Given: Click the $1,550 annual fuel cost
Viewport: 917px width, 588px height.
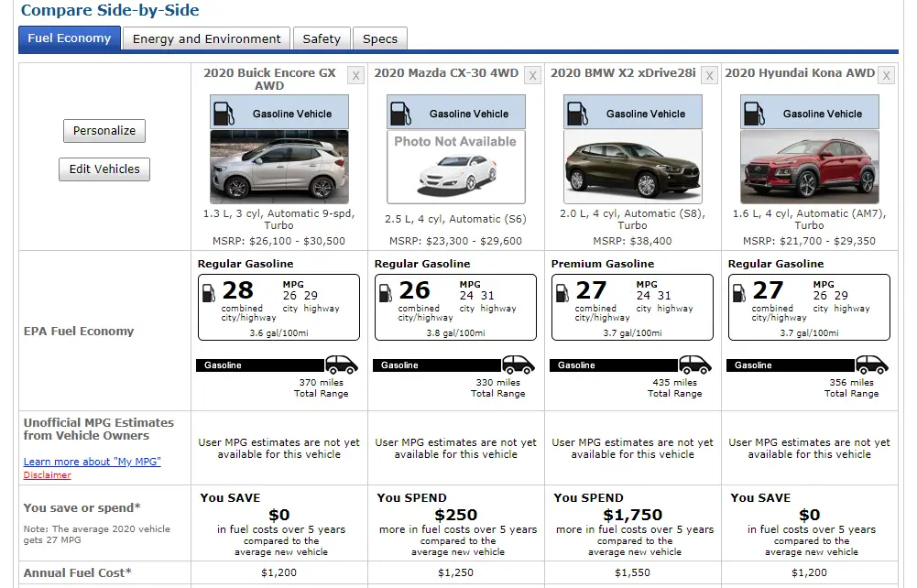Looking at the screenshot, I should [632, 572].
